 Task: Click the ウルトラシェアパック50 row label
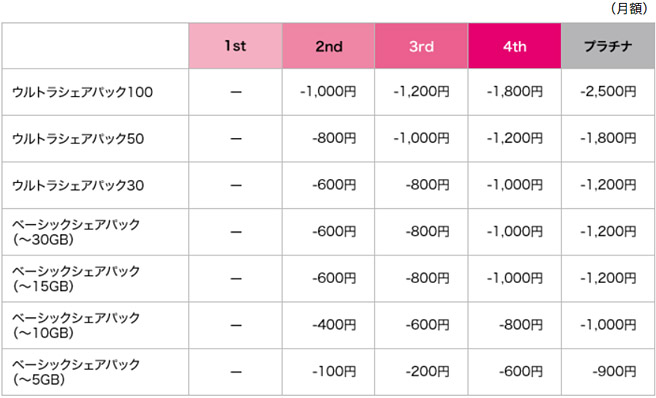tap(78, 139)
